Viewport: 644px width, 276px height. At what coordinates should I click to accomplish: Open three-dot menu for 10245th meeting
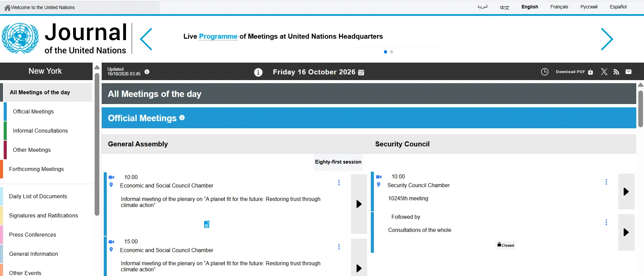click(606, 182)
